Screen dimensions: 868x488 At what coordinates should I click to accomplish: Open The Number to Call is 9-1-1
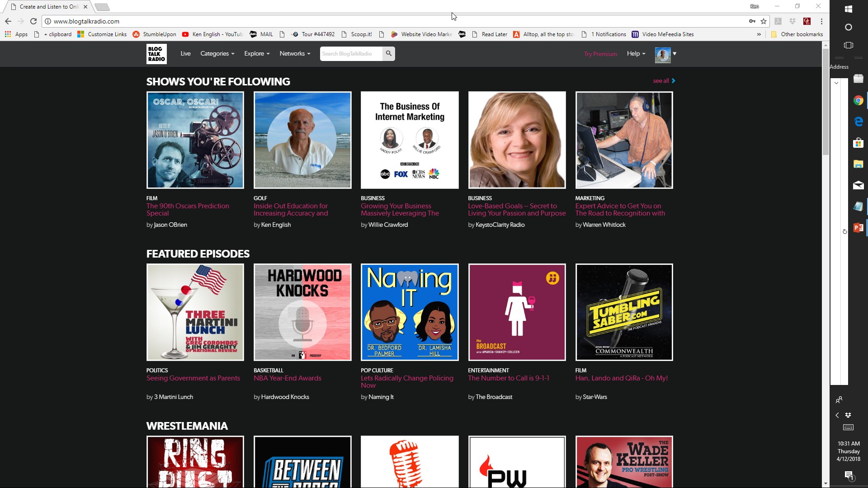(x=509, y=378)
